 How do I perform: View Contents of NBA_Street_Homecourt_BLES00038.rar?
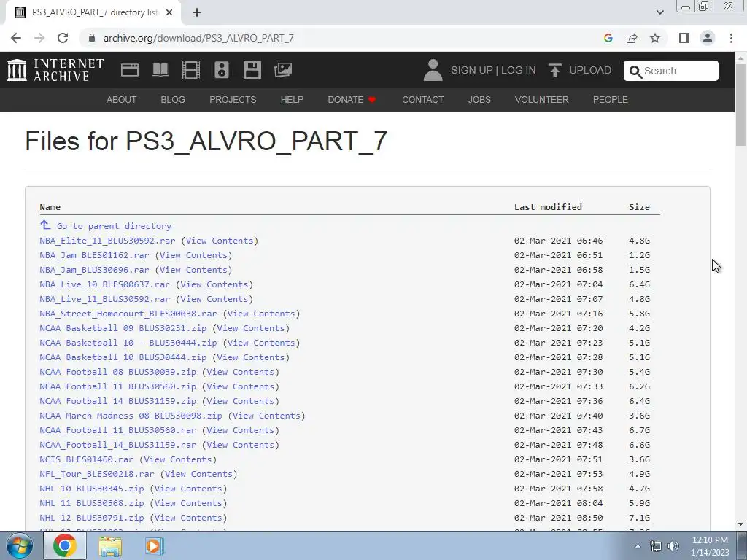tap(262, 314)
